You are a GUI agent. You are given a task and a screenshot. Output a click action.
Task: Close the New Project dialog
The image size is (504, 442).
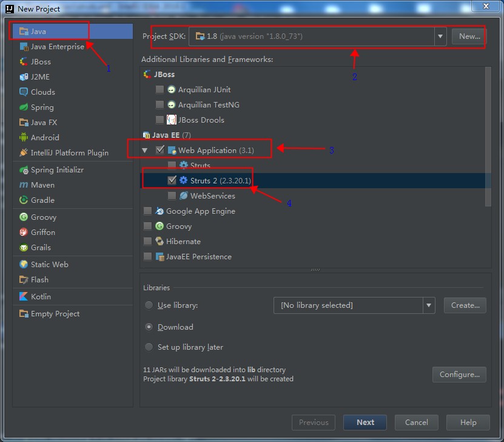click(486, 6)
